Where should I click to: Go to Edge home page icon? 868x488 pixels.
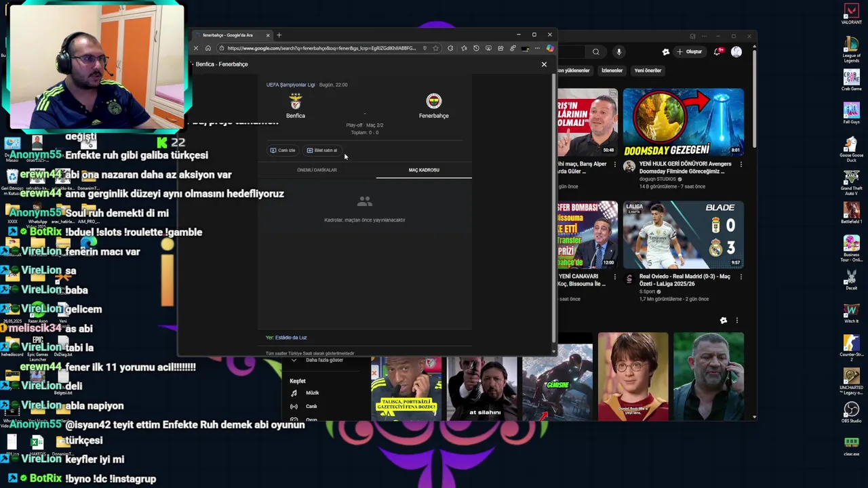[x=208, y=48]
